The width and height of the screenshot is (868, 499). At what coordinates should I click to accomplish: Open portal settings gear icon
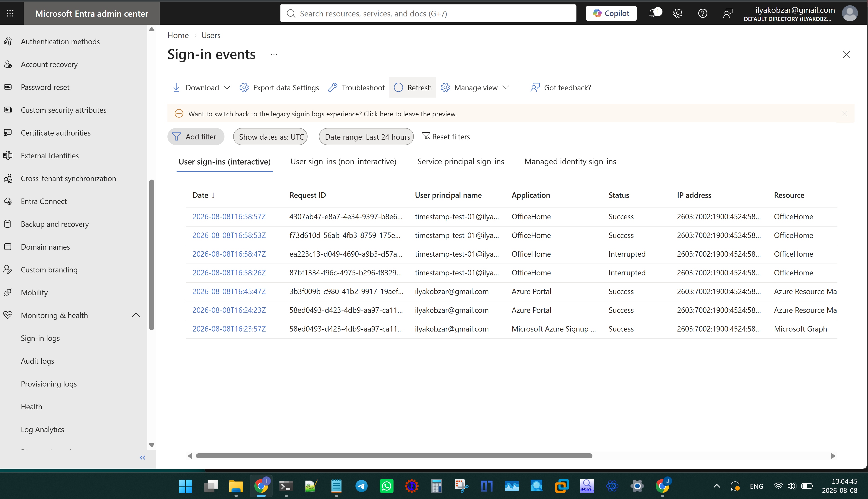pyautogui.click(x=678, y=13)
